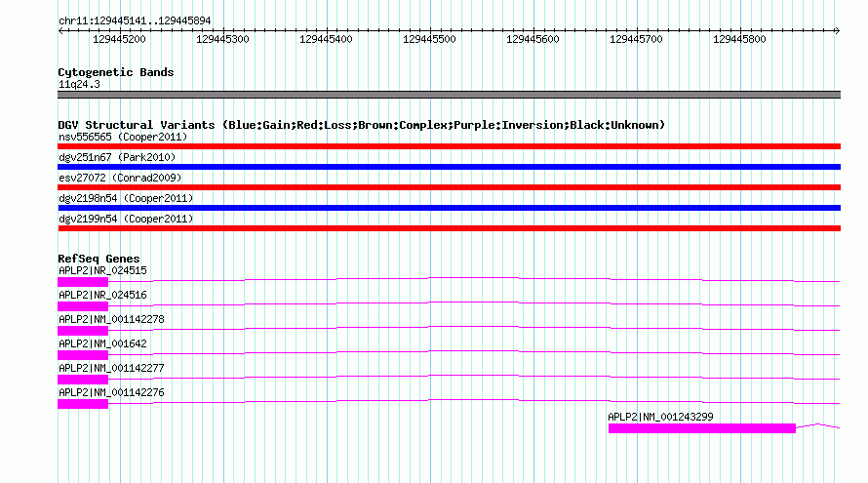Open the Cytogenetic Bands track title
The height and width of the screenshot is (483, 868).
tap(116, 72)
